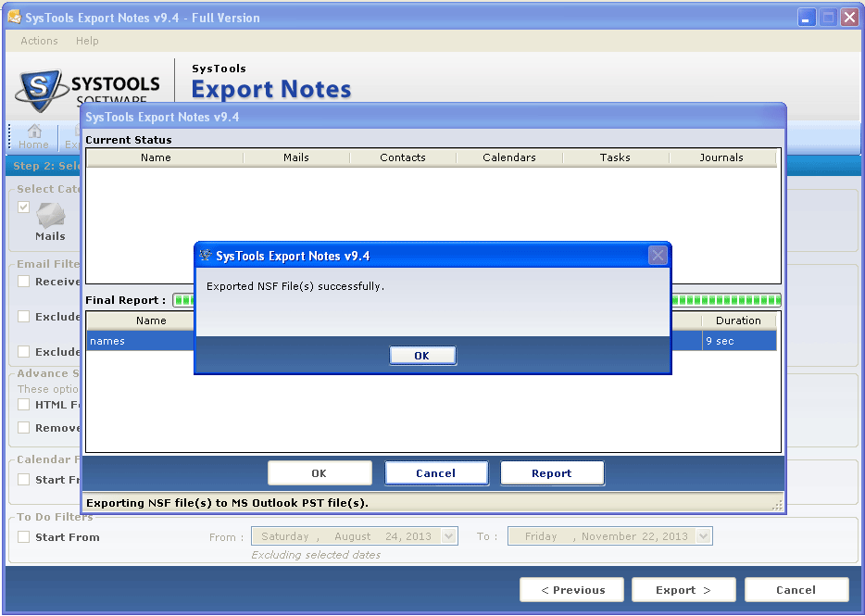Click the Calendars column header
This screenshot has height=616, width=865.
(509, 157)
